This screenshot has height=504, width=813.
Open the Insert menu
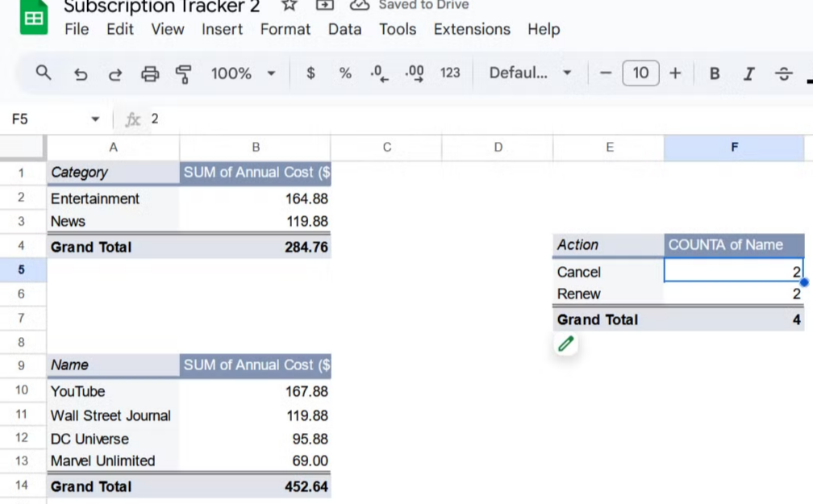[222, 29]
